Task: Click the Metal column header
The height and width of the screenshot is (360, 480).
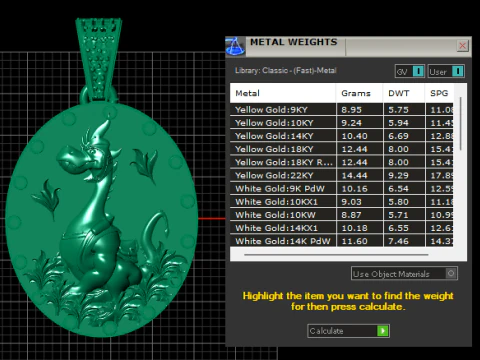Action: tap(283, 93)
